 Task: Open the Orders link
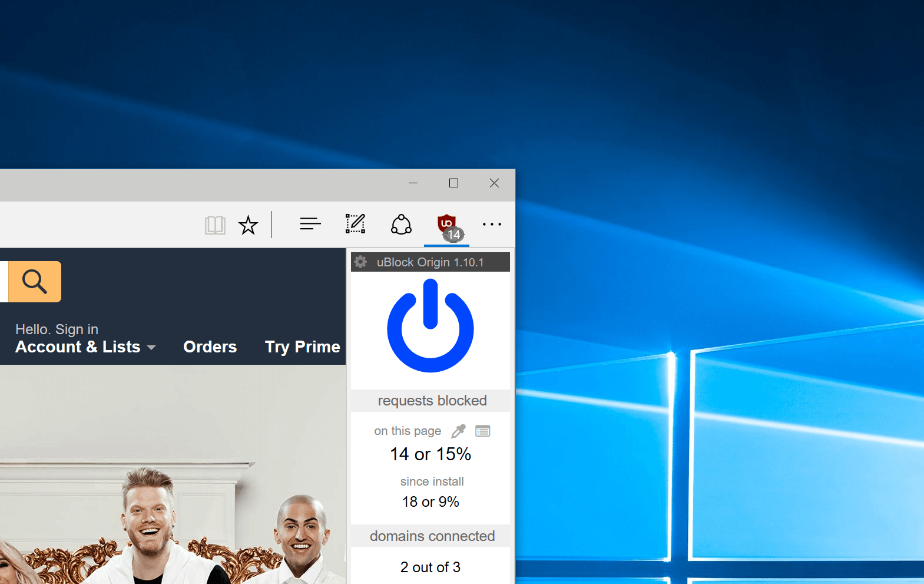point(210,347)
